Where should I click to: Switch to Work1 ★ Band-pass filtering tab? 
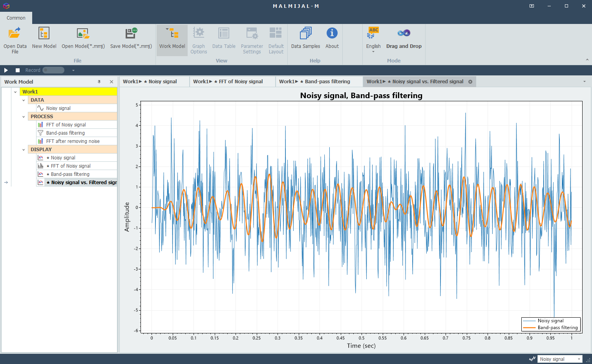(x=319, y=82)
